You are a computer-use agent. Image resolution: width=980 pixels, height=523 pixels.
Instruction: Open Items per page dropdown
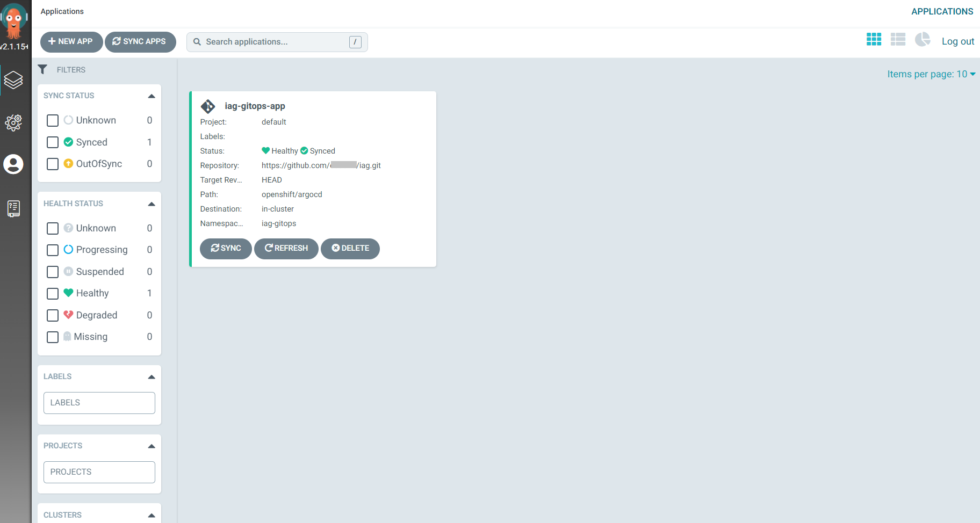(931, 74)
